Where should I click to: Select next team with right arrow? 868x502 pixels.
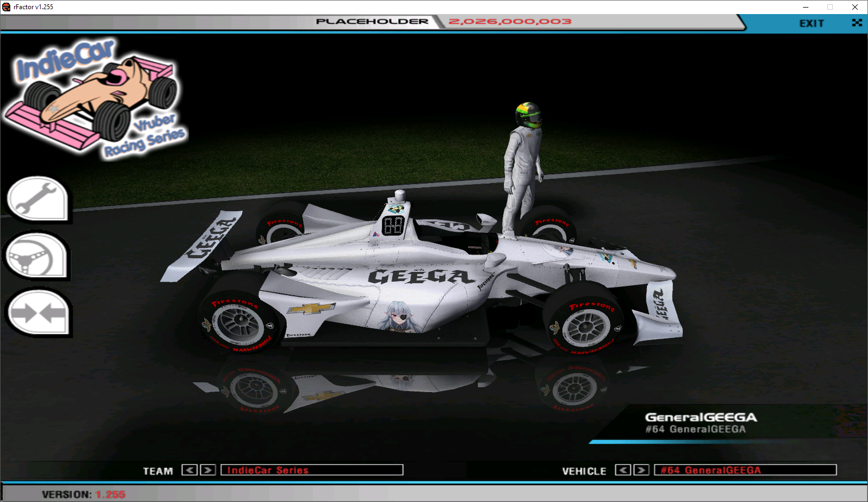point(208,470)
